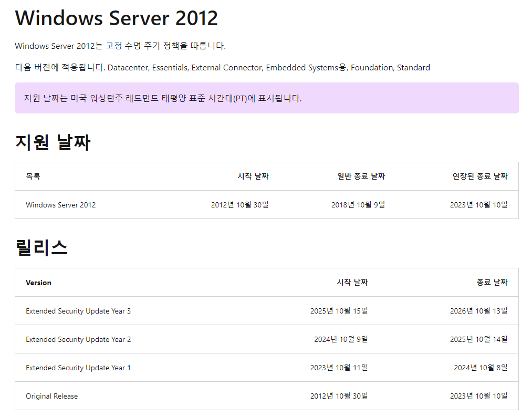The width and height of the screenshot is (532, 417).
Task: Select Extended Security Update Year 1 row
Action: [266, 368]
